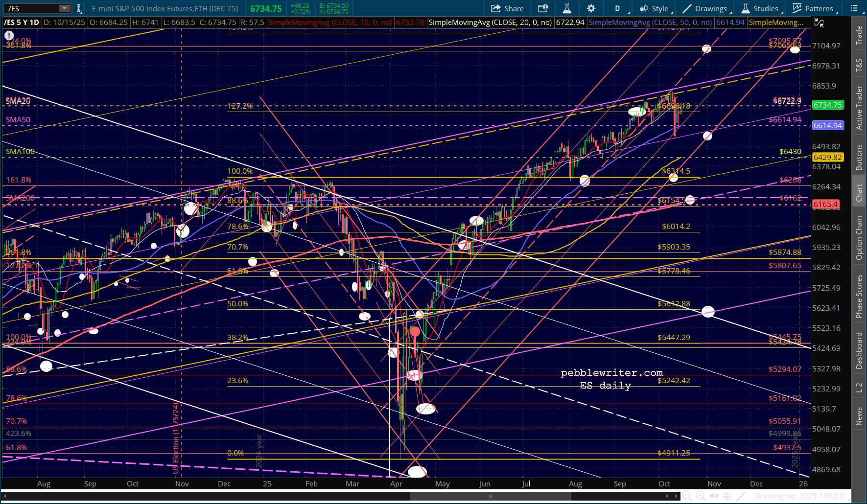The height and width of the screenshot is (504, 867).
Task: Click the scroll-right arrow on the bottom bar
Action: click(677, 496)
